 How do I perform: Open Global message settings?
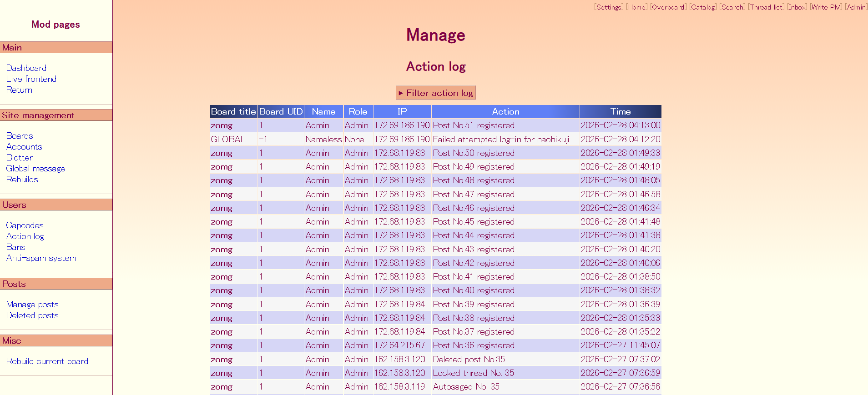pyautogui.click(x=36, y=169)
